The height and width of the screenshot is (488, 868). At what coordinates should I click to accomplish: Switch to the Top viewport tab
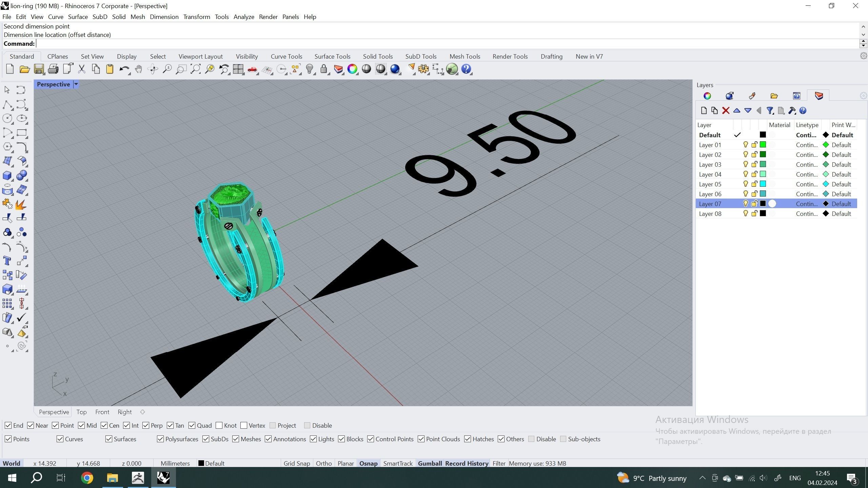click(81, 412)
